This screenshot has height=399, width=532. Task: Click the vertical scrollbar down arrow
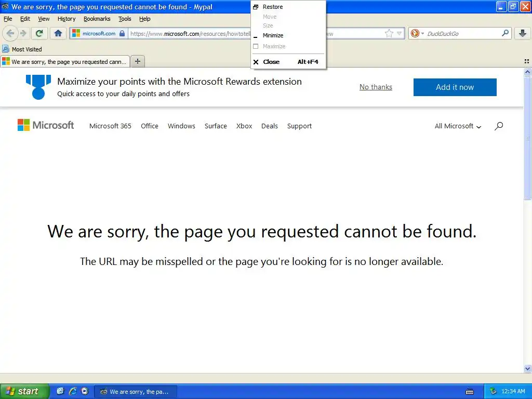pyautogui.click(x=527, y=368)
